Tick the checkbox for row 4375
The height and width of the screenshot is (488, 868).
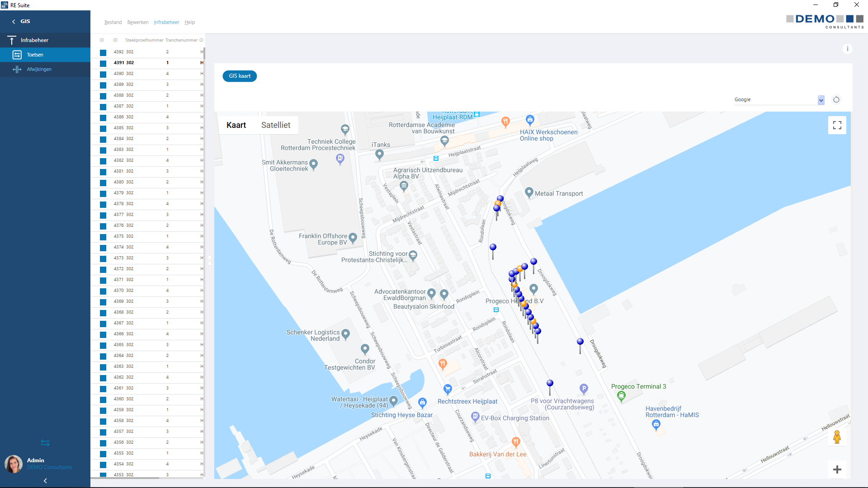[103, 237]
